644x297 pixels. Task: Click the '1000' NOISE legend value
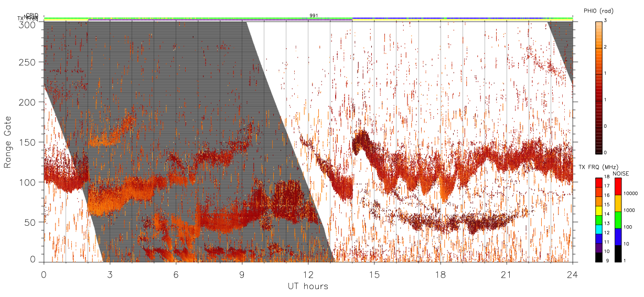point(629,210)
